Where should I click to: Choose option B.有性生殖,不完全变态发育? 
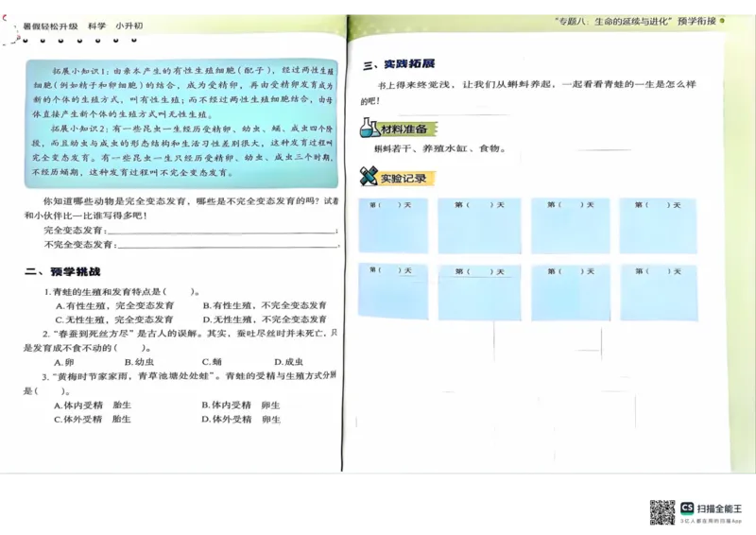[x=265, y=305]
